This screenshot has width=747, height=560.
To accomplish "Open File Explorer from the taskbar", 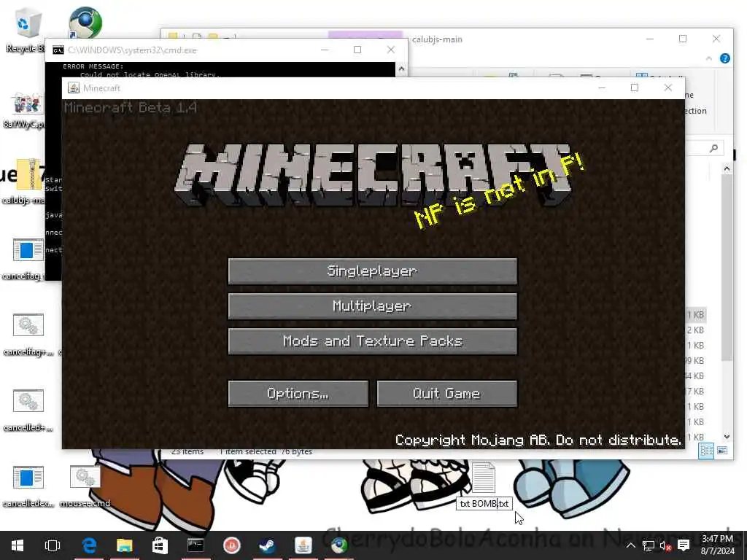I will click(124, 545).
